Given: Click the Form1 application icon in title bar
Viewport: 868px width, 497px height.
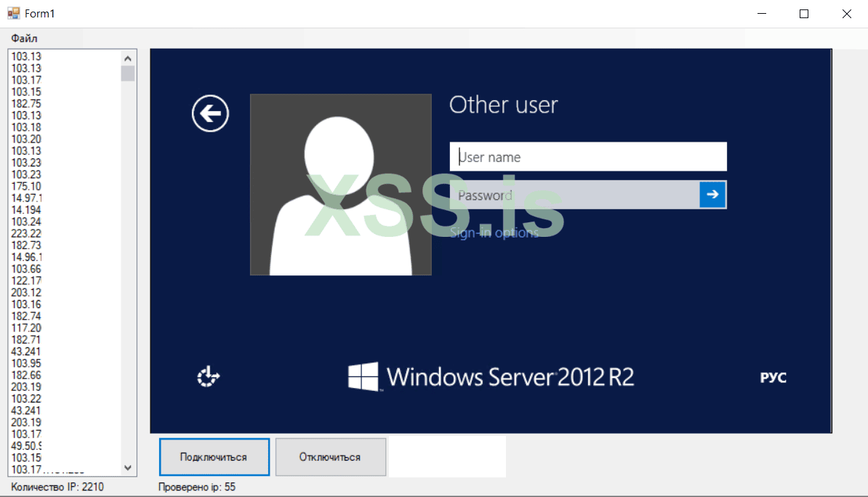Looking at the screenshot, I should click(13, 13).
